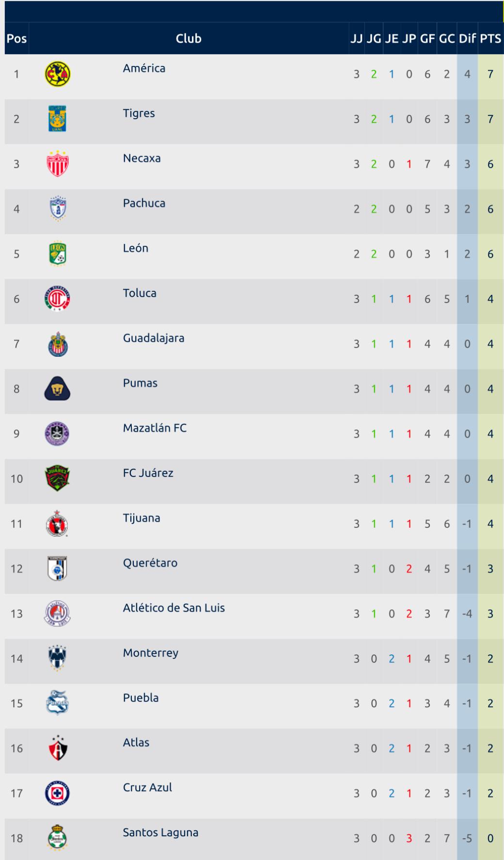504x860 pixels.
Task: Open the Cruz Azul logo
Action: pos(58,794)
